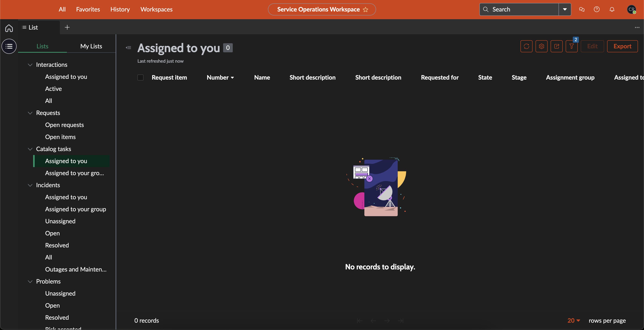Click the export/share icon button
This screenshot has width=644, height=330.
[x=557, y=46]
